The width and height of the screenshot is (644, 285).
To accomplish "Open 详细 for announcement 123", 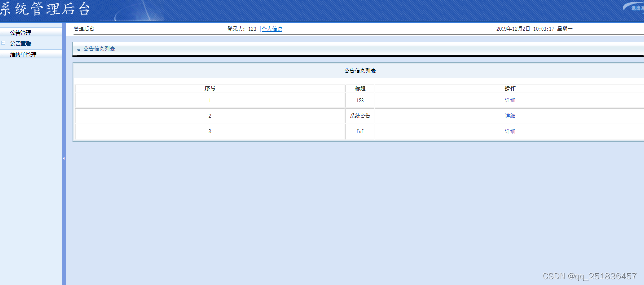I will [510, 100].
